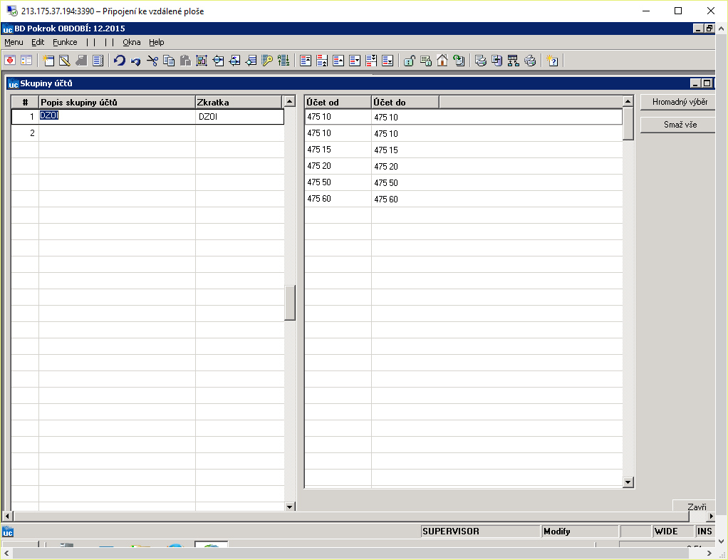Click the accounts list scroll-down arrow

(628, 482)
